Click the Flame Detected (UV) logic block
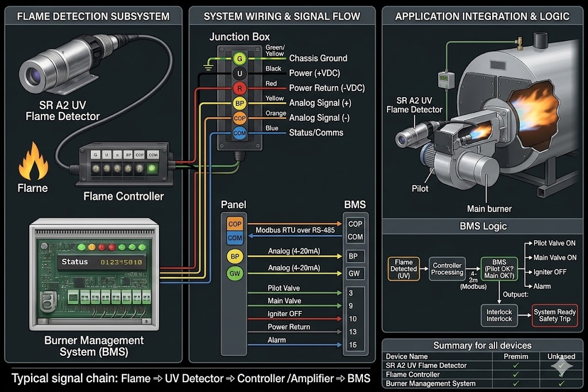588x392 pixels. click(x=404, y=269)
